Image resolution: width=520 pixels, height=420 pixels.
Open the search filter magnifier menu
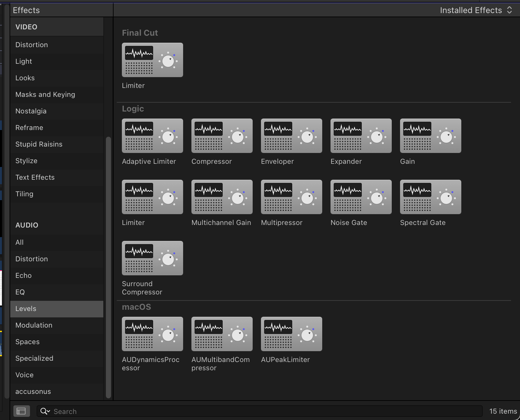pos(45,411)
